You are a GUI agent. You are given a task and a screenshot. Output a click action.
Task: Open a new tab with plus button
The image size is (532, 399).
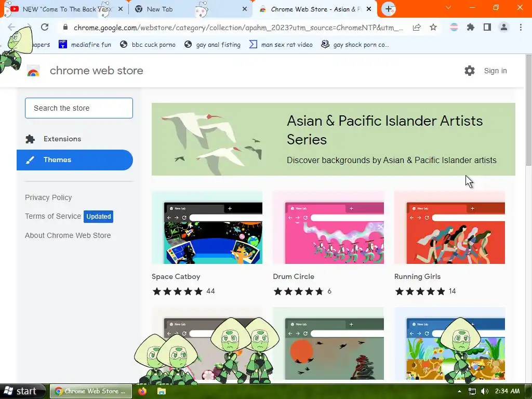coord(389,9)
